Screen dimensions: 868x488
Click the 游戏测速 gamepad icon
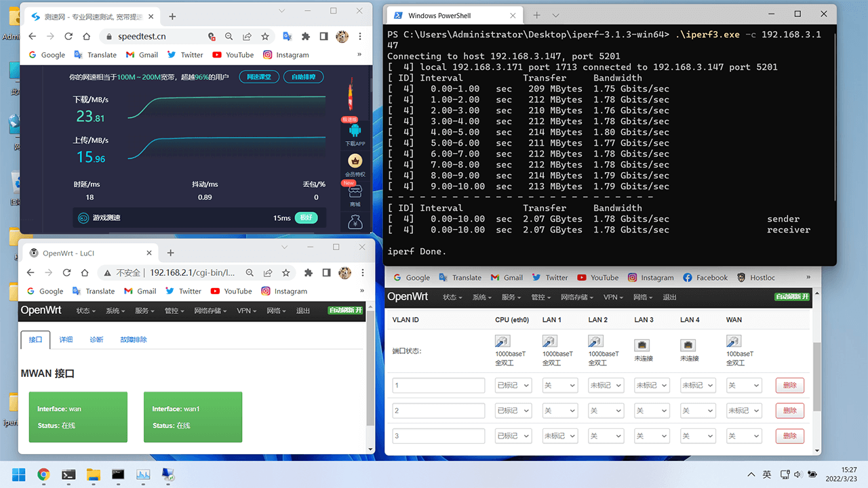tap(83, 218)
